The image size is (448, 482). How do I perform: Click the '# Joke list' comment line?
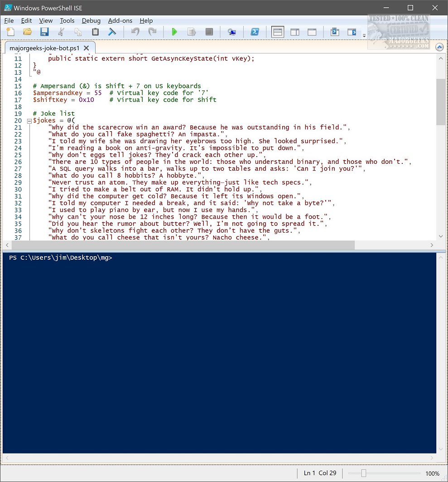(x=54, y=114)
